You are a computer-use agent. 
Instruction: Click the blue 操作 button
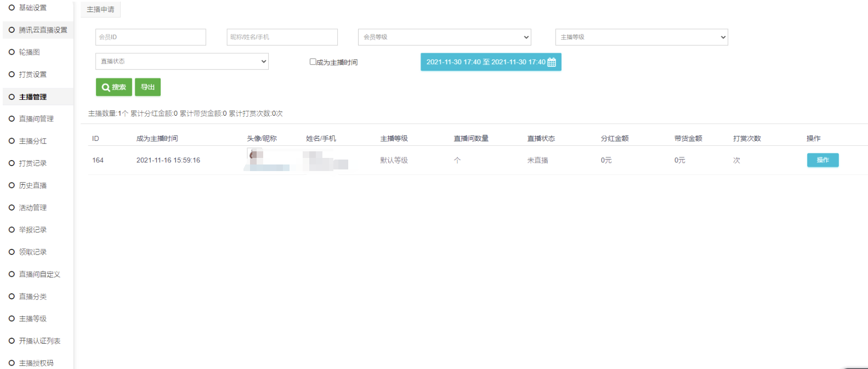tap(822, 160)
